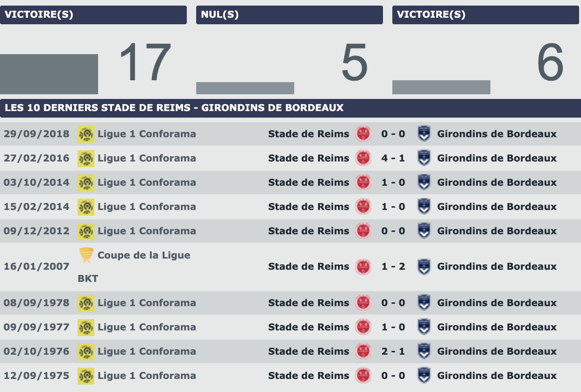Click Bordeaux crest in the 03/10/2014 row
Viewport: 581px width, 392px height.
click(x=424, y=182)
